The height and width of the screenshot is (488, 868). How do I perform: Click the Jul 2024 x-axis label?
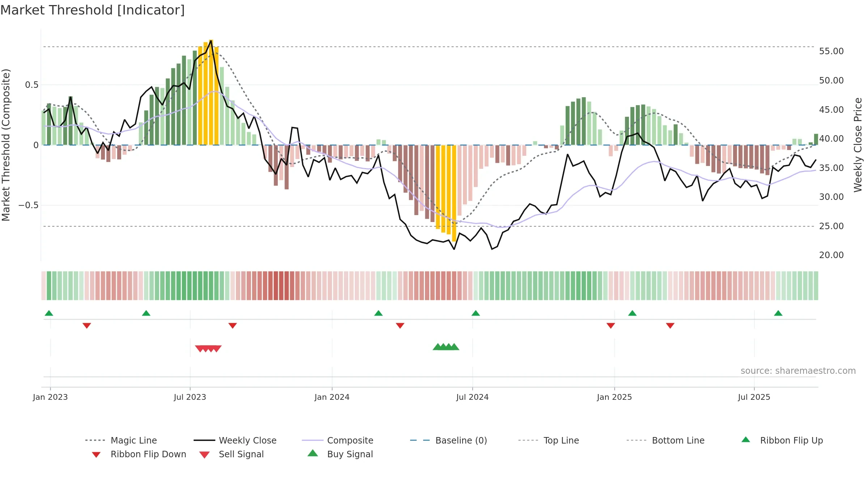472,397
